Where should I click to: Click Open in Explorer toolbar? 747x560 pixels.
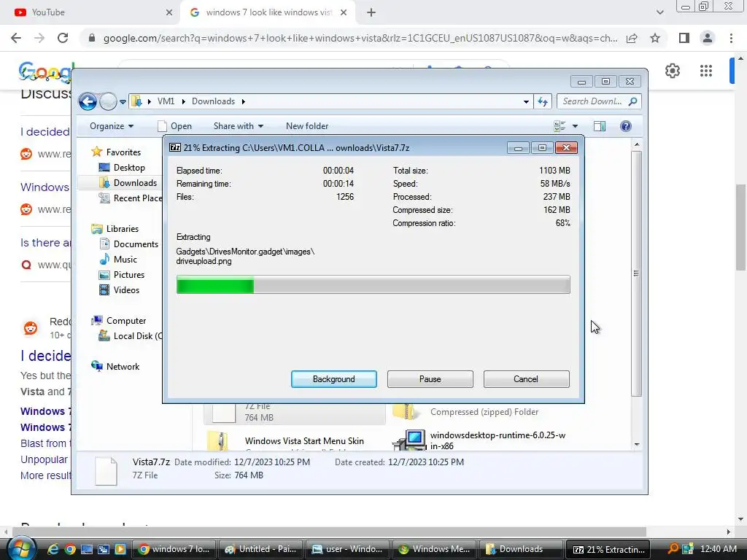tap(175, 126)
